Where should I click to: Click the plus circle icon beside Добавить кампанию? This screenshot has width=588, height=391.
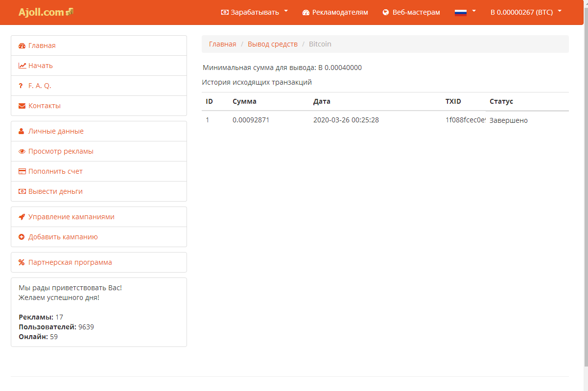(x=22, y=237)
